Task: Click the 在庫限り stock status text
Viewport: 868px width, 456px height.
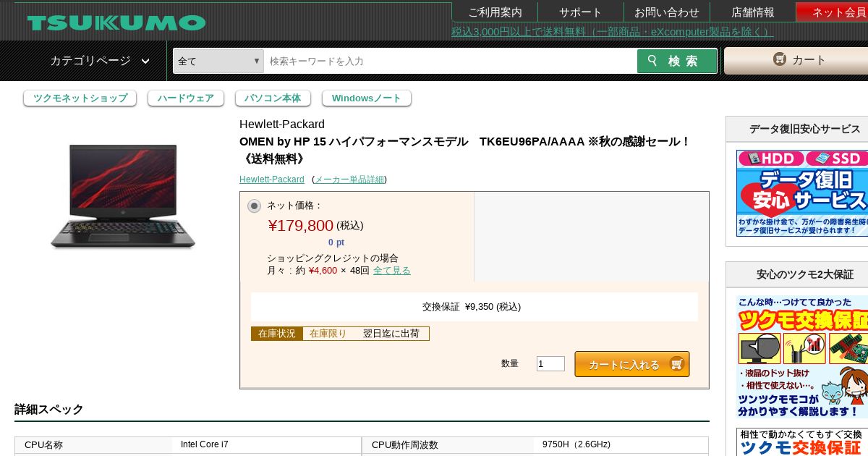Action: 328,334
